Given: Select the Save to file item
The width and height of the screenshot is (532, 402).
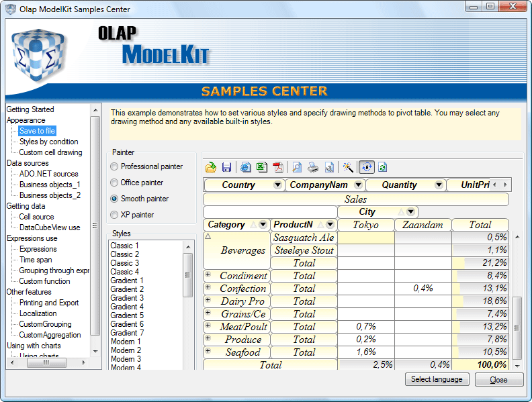Looking at the screenshot, I should (x=37, y=131).
